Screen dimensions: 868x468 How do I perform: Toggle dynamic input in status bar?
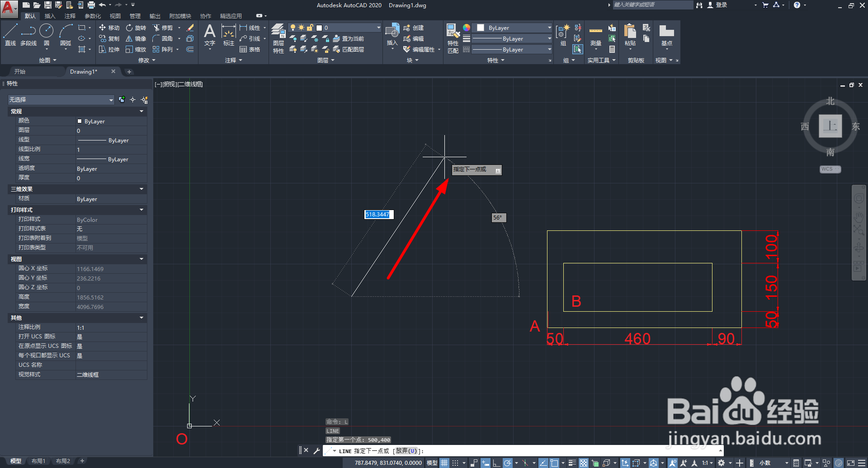(x=485, y=463)
